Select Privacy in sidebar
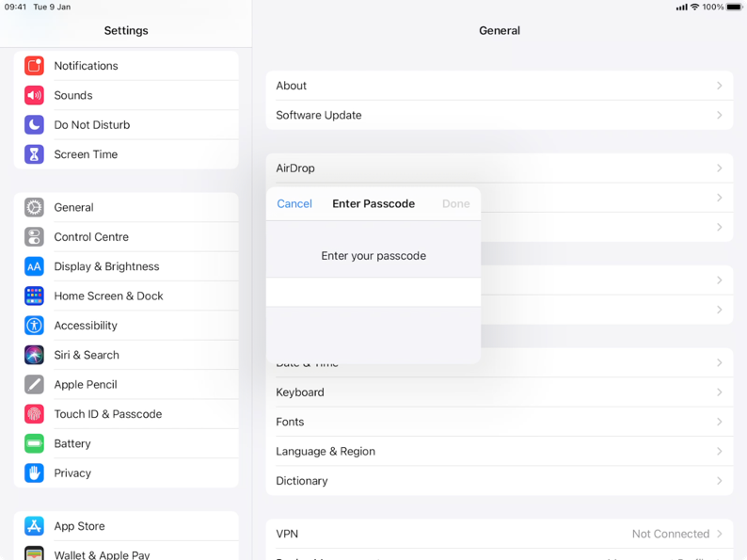Image resolution: width=747 pixels, height=560 pixels. [126, 473]
